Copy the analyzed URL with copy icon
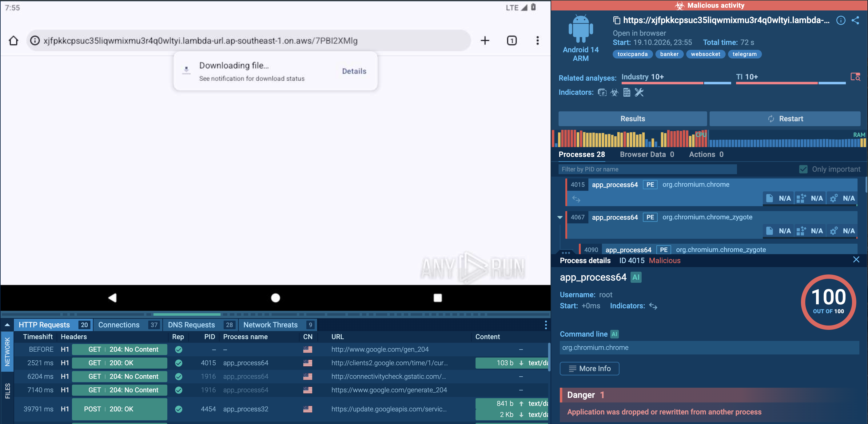This screenshot has height=424, width=868. tap(616, 21)
